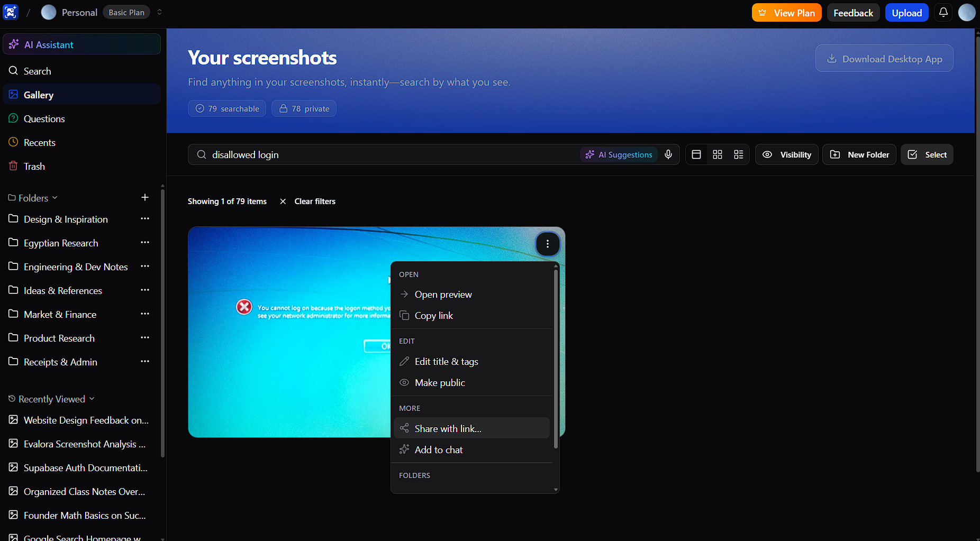
Task: Open options for Design & Inspiration folder
Action: pos(145,218)
